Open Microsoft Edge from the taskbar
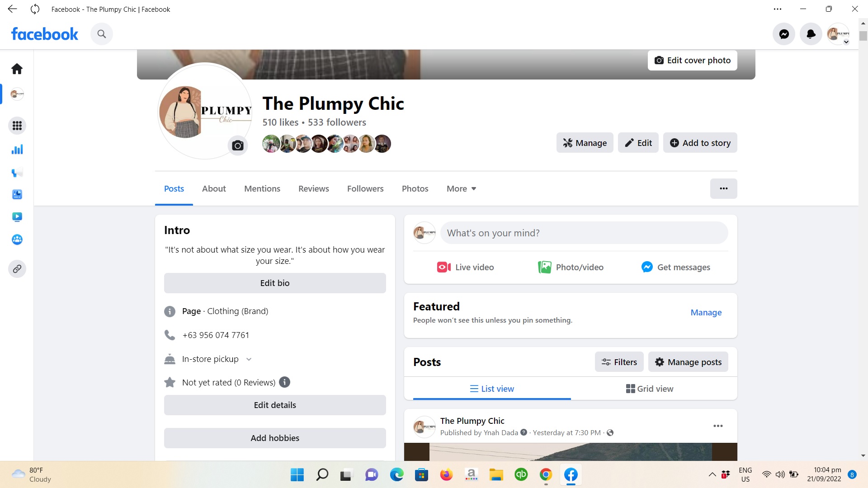868x488 pixels. (x=396, y=474)
